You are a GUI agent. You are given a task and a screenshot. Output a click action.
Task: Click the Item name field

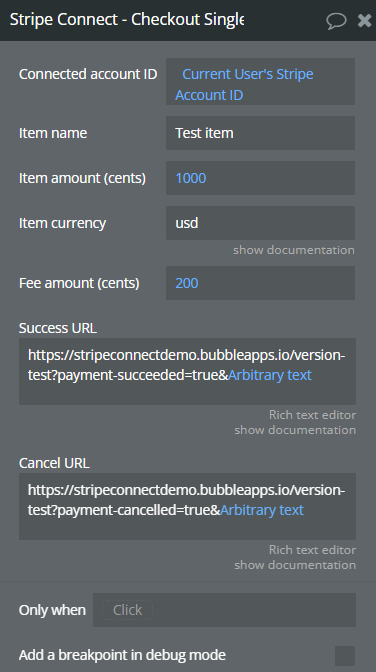tap(260, 133)
